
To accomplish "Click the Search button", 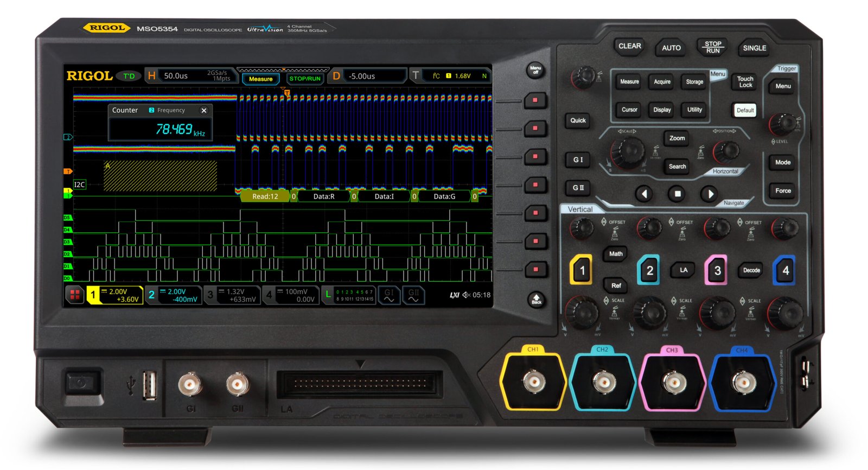I will (677, 167).
